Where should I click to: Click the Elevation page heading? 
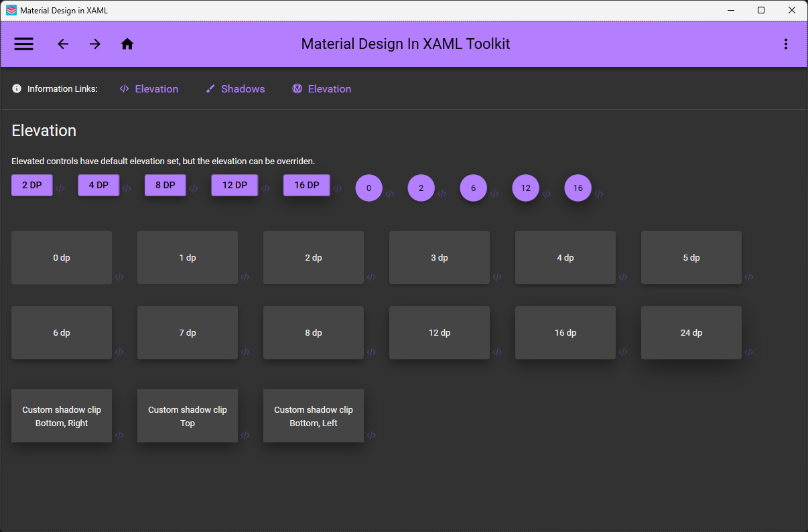coord(44,131)
